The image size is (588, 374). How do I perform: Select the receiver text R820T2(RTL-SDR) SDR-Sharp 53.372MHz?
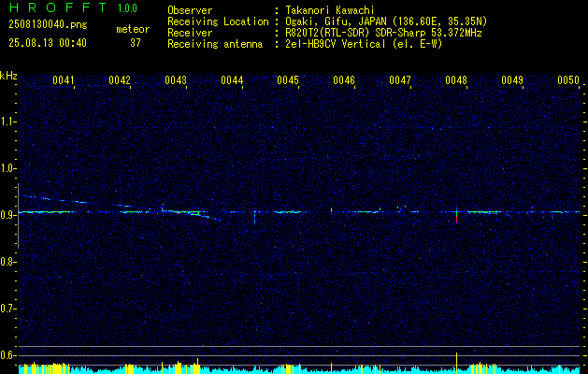(383, 33)
